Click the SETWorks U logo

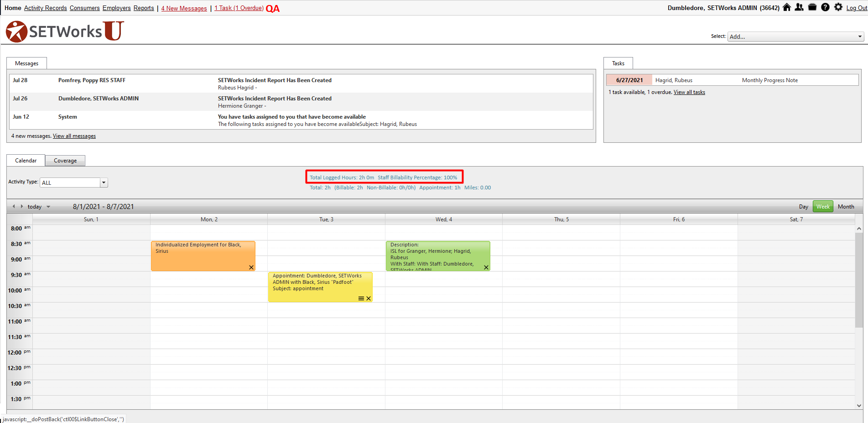[x=65, y=31]
